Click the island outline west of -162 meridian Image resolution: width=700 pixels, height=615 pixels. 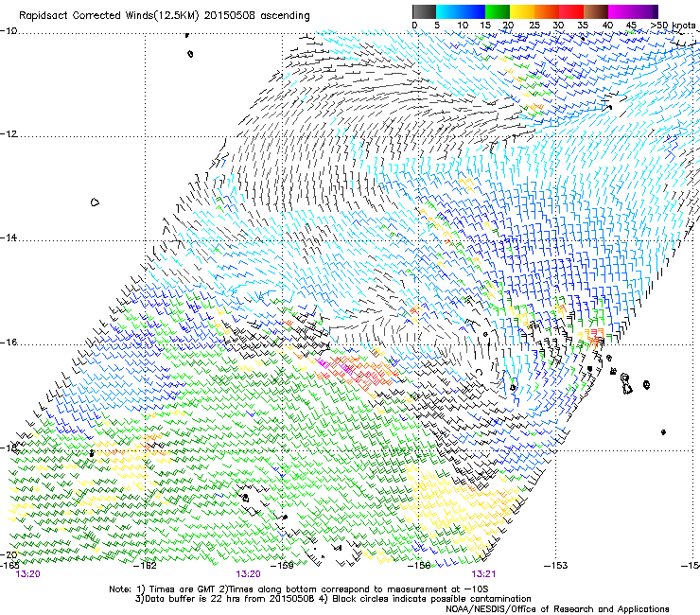coord(95,202)
